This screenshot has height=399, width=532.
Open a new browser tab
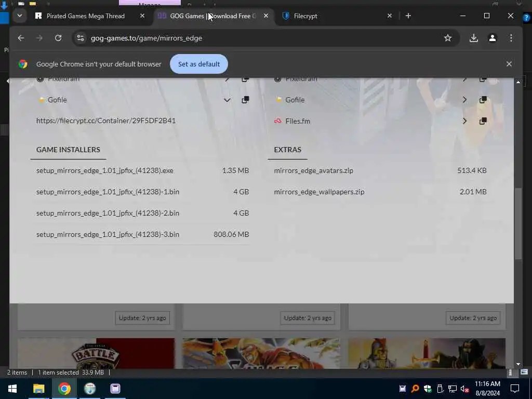(x=408, y=16)
